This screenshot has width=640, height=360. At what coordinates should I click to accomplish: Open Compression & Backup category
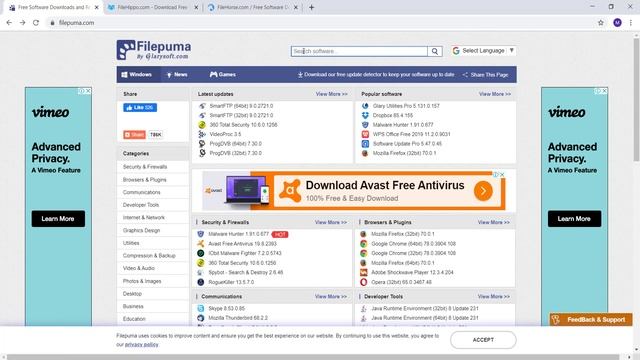(x=149, y=256)
